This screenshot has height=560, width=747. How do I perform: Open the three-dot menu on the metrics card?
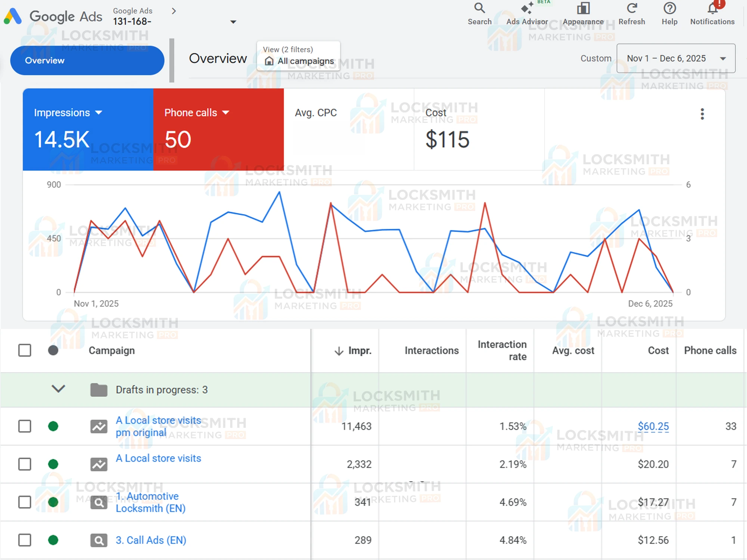pyautogui.click(x=702, y=114)
